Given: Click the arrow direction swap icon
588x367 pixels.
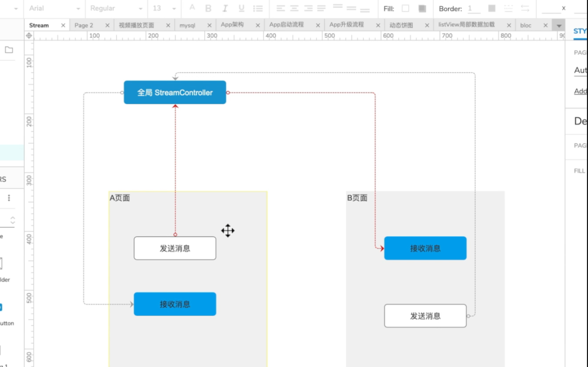Looking at the screenshot, I should point(525,8).
